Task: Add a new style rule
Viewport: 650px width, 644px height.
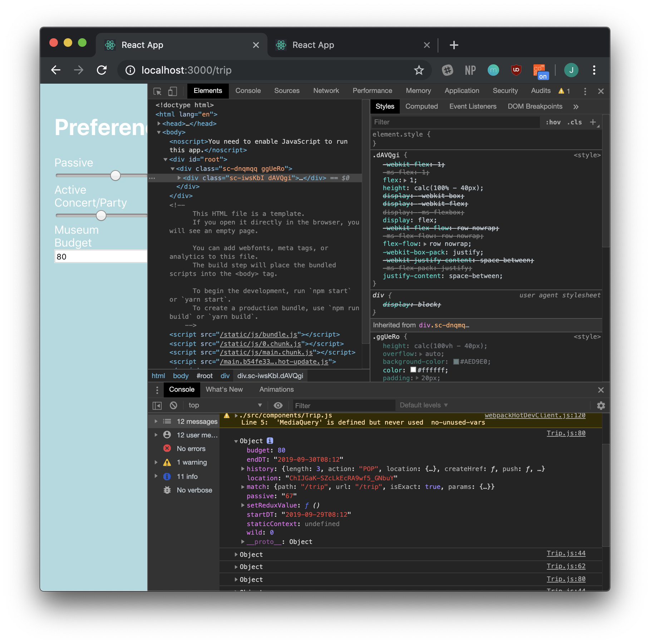Action: pyautogui.click(x=593, y=122)
